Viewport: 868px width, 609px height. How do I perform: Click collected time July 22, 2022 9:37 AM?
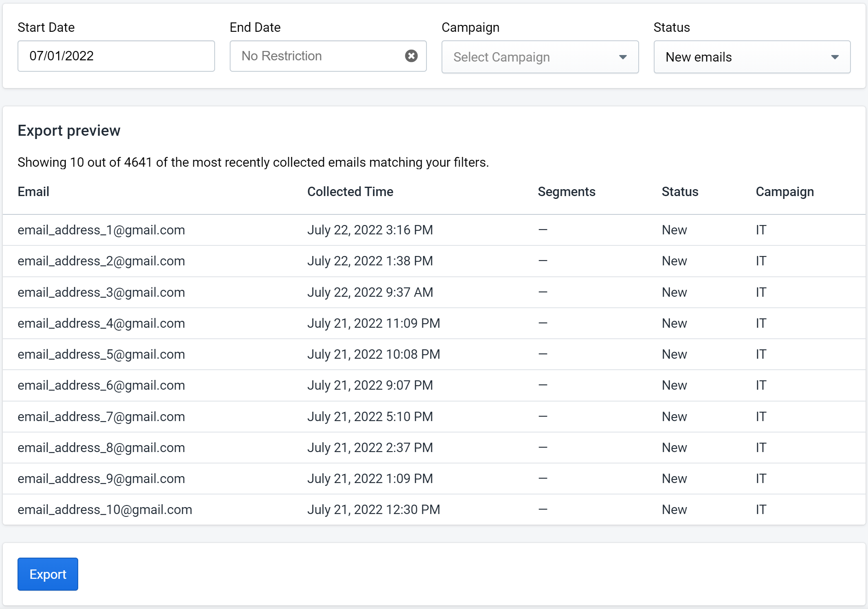(x=370, y=292)
